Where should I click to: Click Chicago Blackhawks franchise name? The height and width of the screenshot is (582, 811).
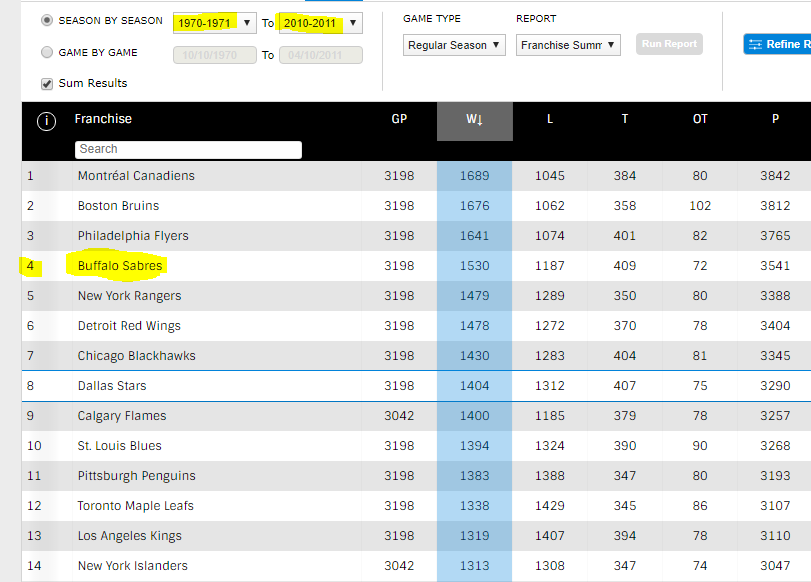tap(137, 356)
